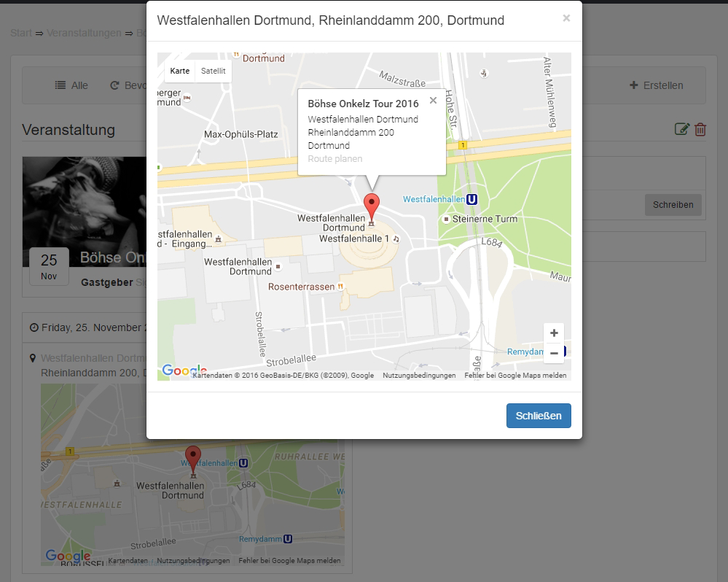Open Fehler bei Google Maps melden in background map

(x=290, y=561)
